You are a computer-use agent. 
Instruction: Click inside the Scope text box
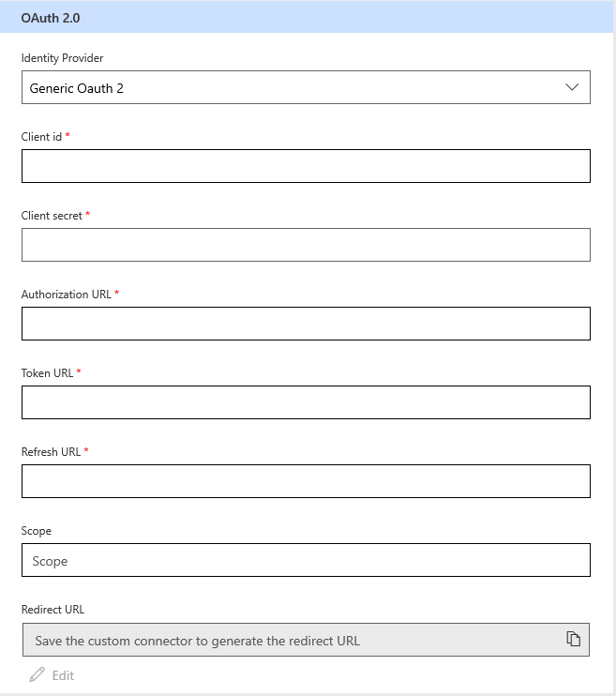point(306,560)
